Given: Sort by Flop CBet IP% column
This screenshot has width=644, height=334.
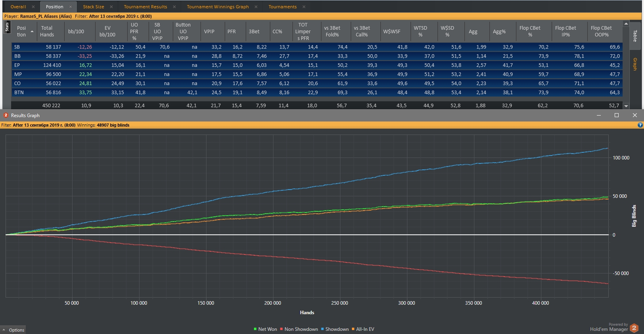Looking at the screenshot, I should click(x=569, y=31).
